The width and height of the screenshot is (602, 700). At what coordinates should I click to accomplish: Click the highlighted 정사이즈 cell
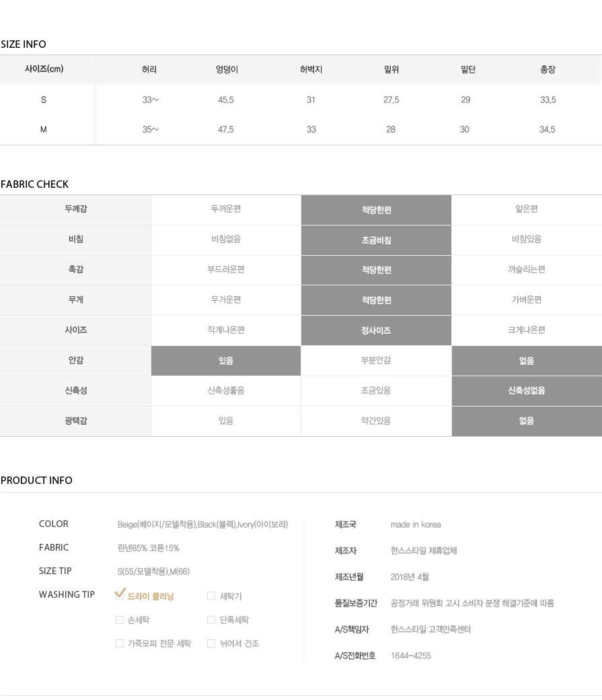coord(376,330)
